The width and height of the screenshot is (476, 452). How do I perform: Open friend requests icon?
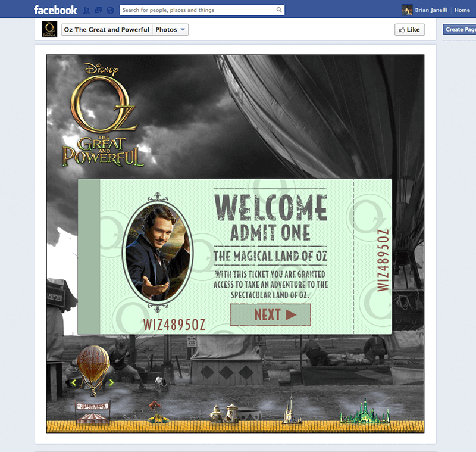(86, 10)
